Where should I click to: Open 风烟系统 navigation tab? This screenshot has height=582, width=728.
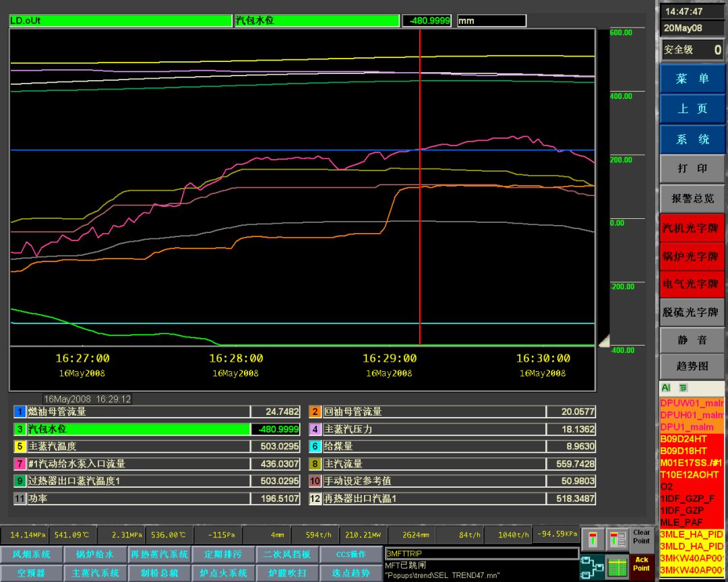32,554
